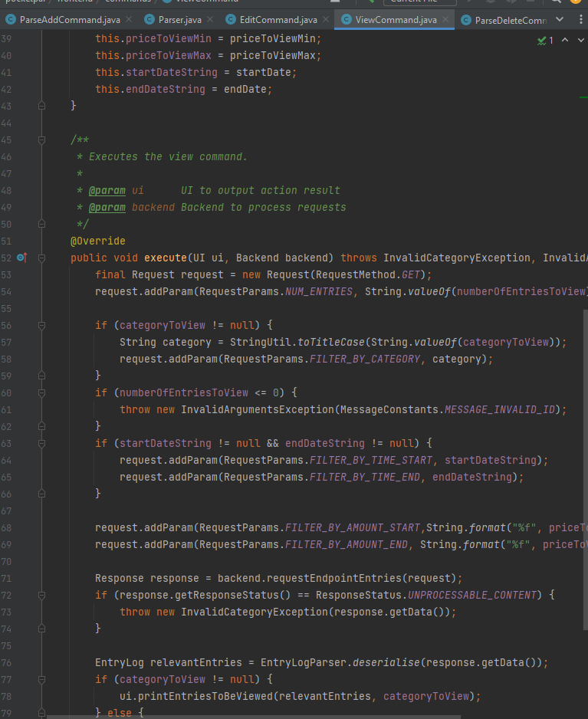
Task: Click the class icon on ParseAddCommand.java tab
Action: 11,20
